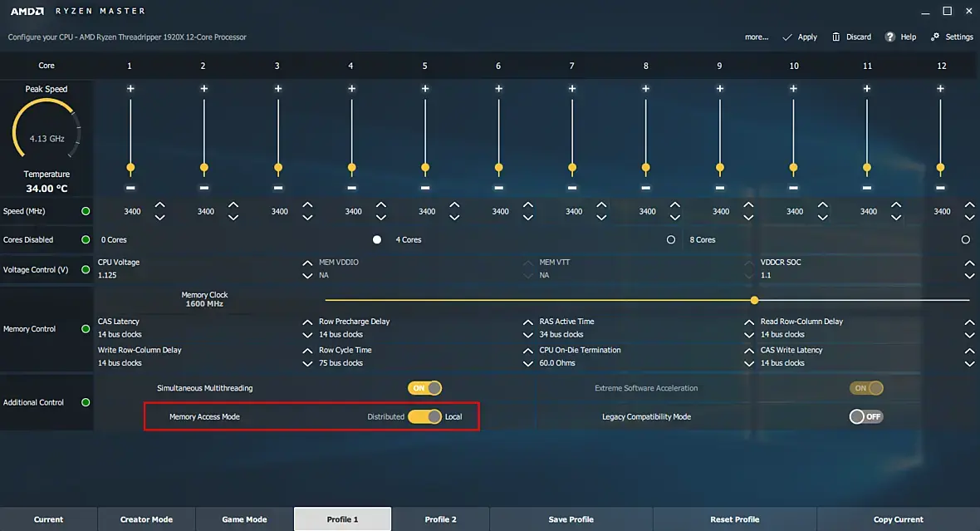Increase CAS Write Latency with up chevron
980x531 pixels.
tap(969, 351)
